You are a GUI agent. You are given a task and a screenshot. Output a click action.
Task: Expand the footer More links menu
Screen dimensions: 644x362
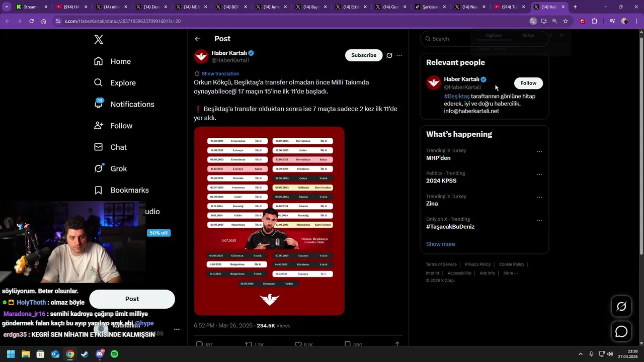pos(510,273)
